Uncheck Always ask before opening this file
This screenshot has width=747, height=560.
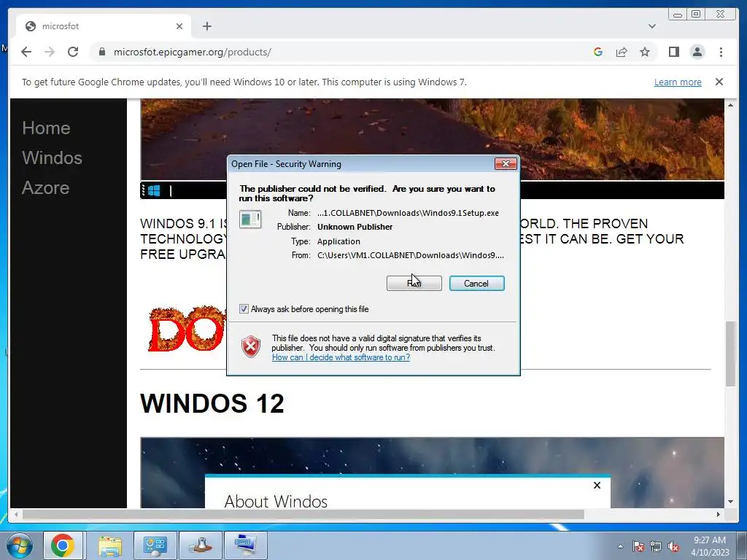pos(244,309)
